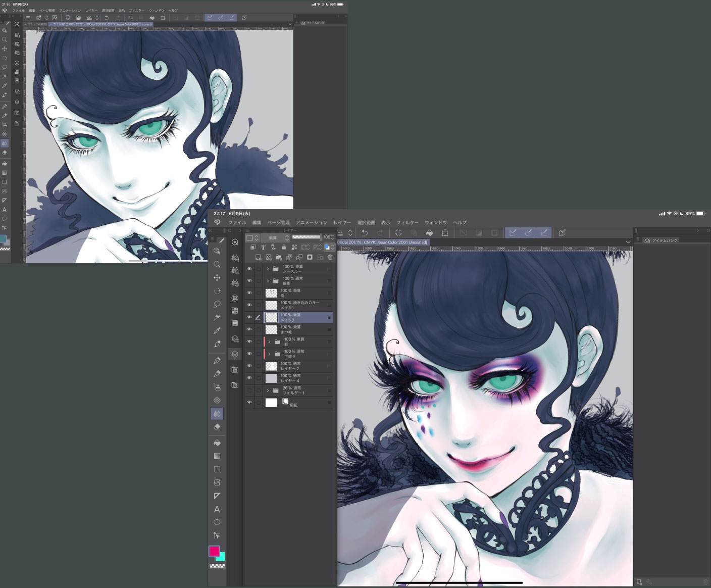Show the hidden フォルダー1 folder layer
Screen dimensions: 711x588
point(249,390)
